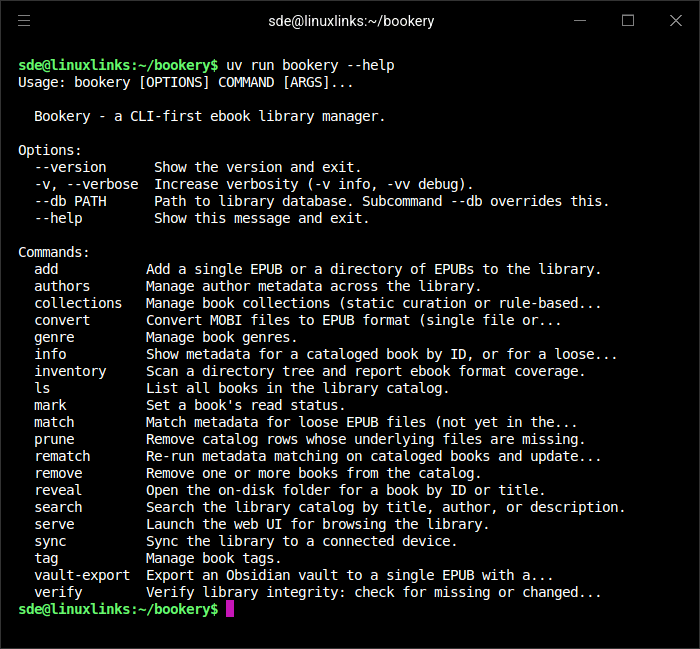
Task: Maximize the terminal window
Action: pos(628,21)
